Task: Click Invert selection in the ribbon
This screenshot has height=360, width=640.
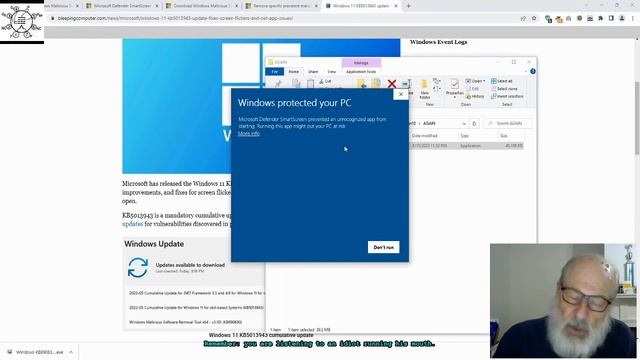Action: (507, 96)
